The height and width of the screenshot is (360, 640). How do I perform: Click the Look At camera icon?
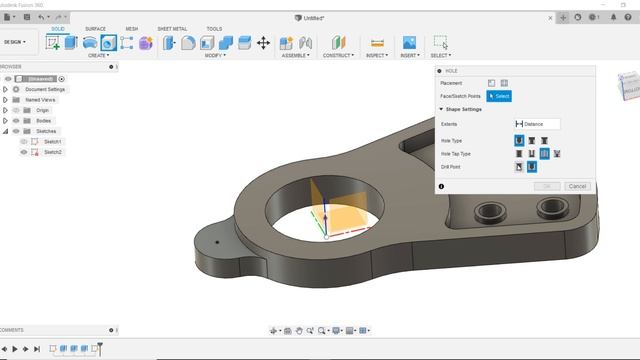click(288, 331)
